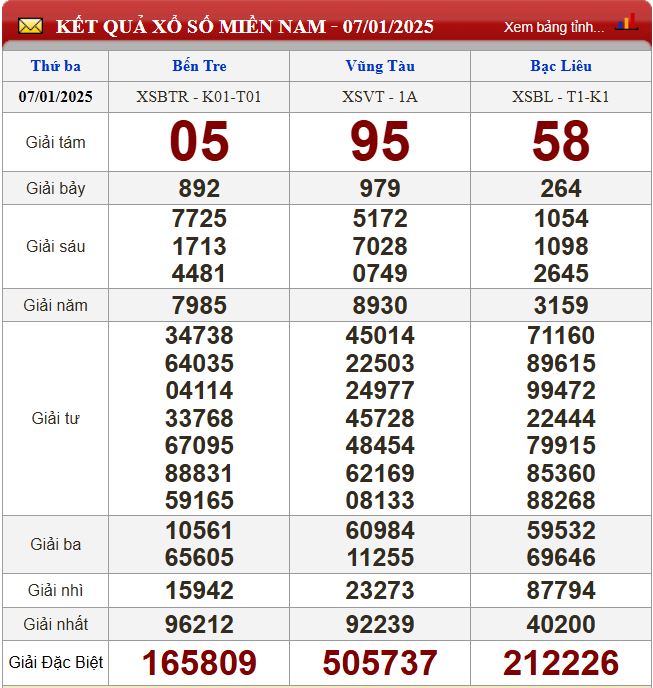Select giải tư number 08133
The image size is (653, 688).
(380, 500)
